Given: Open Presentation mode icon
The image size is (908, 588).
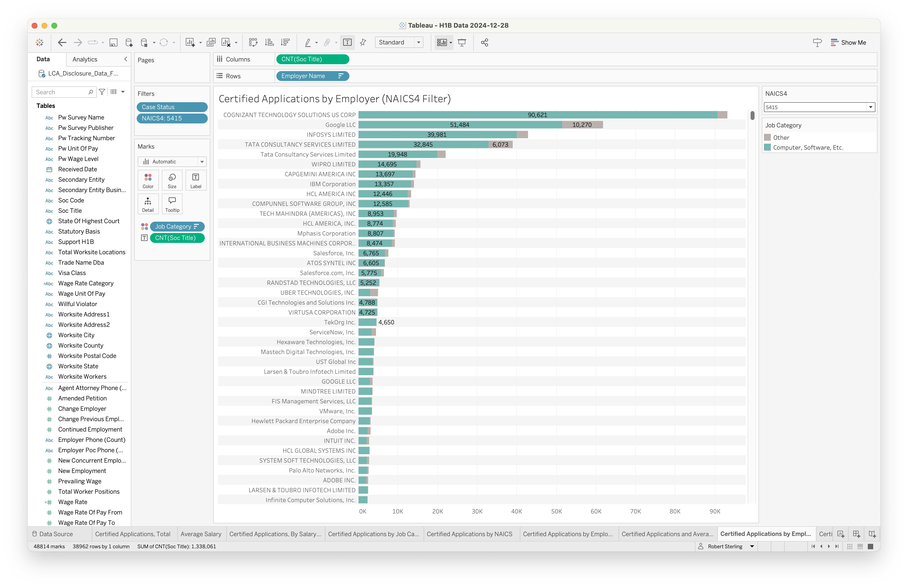Looking at the screenshot, I should (x=462, y=42).
